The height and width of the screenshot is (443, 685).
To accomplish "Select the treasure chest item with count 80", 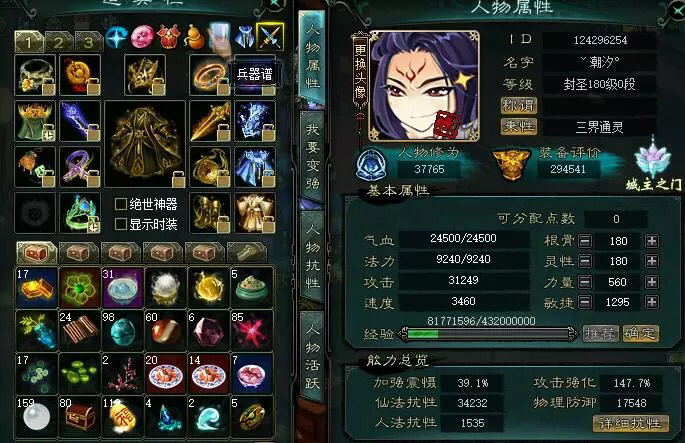I will tap(79, 417).
